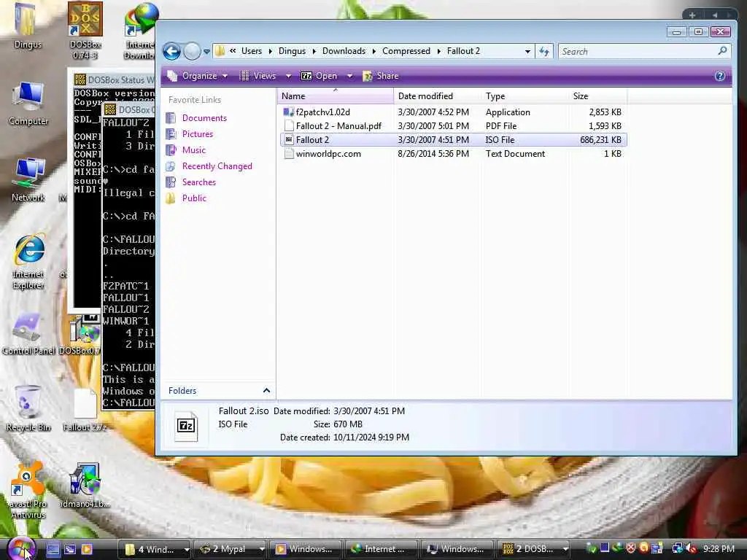Click the Open toolbar button

click(x=320, y=76)
